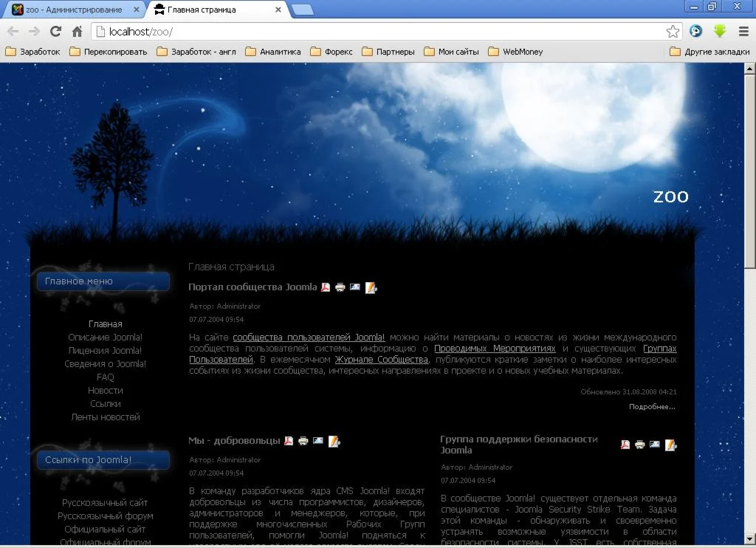The height and width of the screenshot is (548, 756).
Task: Go to the browser home page icon
Action: pos(77,31)
